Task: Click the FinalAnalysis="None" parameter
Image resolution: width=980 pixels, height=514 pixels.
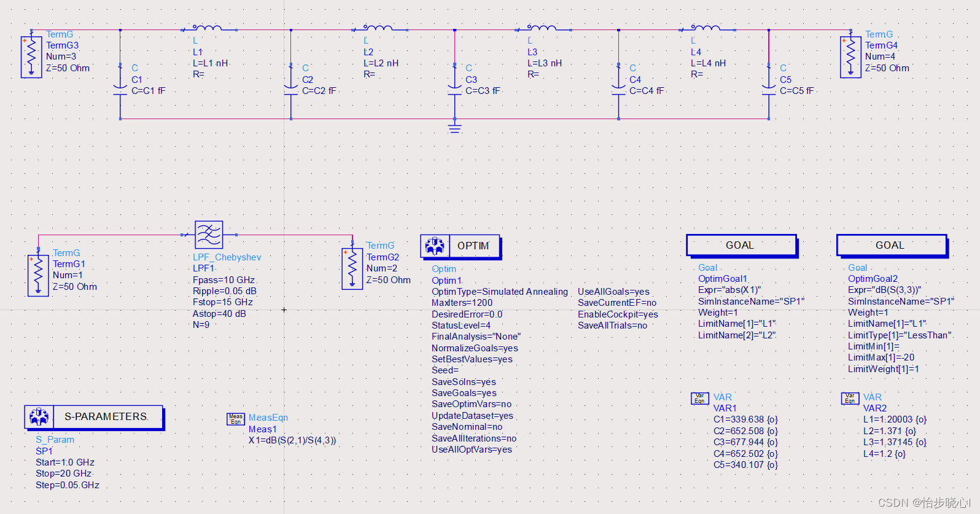Action: click(x=476, y=337)
